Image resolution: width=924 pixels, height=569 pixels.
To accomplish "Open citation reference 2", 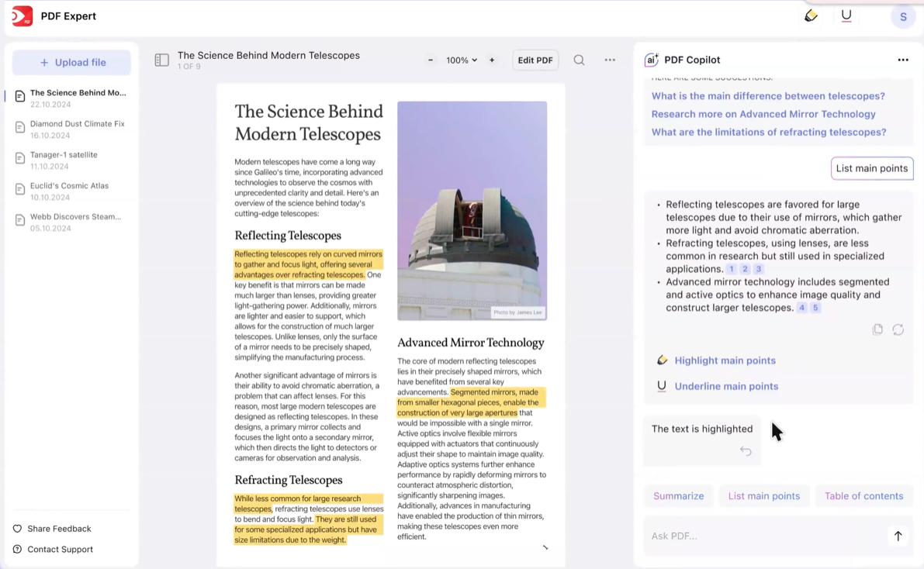I will 745,269.
